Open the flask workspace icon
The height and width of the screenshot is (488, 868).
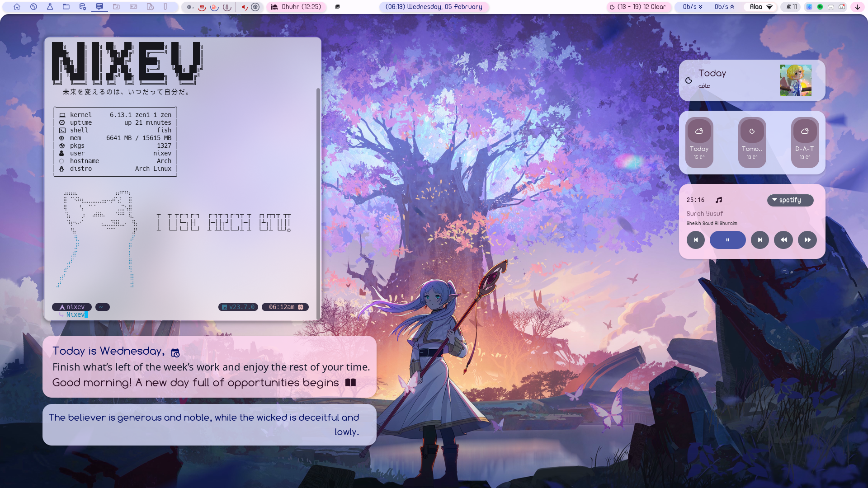pyautogui.click(x=50, y=7)
